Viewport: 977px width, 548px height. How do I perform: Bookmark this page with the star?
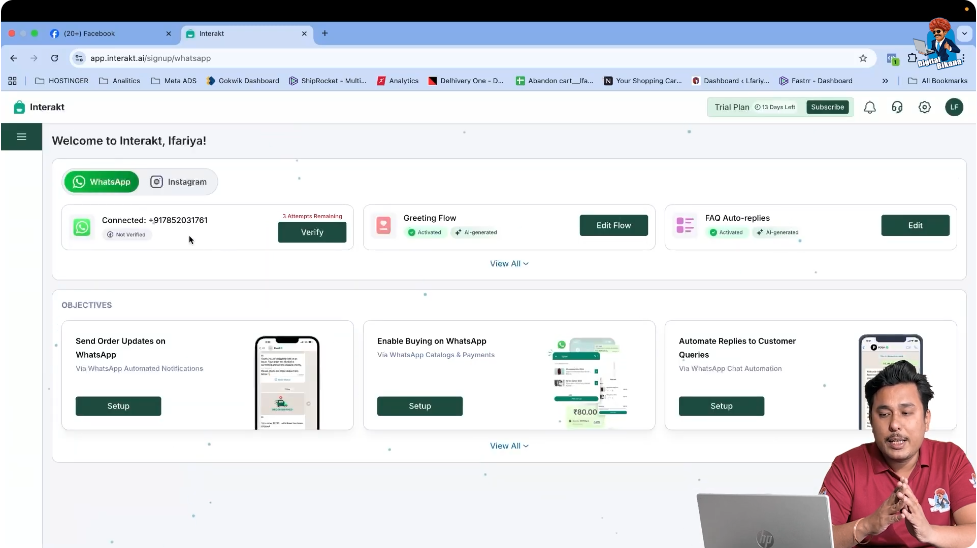[863, 58]
